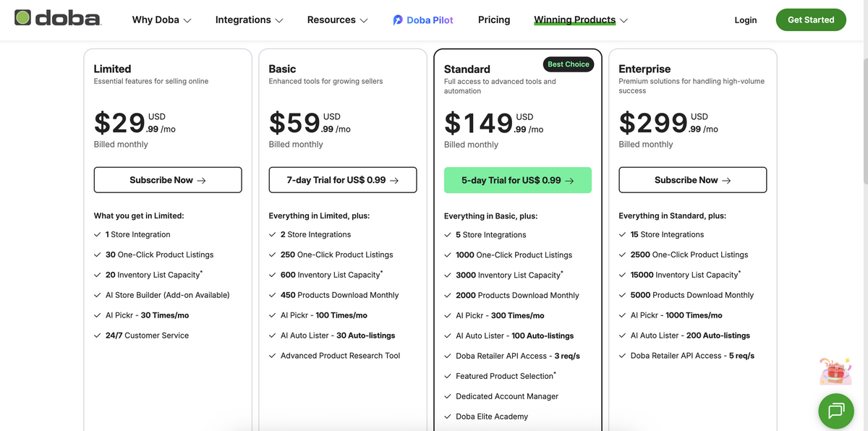Click 'What you get in Limited:' heading

(x=139, y=215)
